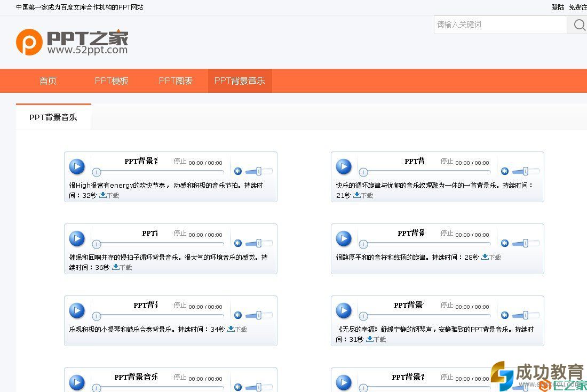Play the 《无尽的幸福》 piano track
Viewport: 587px width, 392px height.
coord(344,311)
